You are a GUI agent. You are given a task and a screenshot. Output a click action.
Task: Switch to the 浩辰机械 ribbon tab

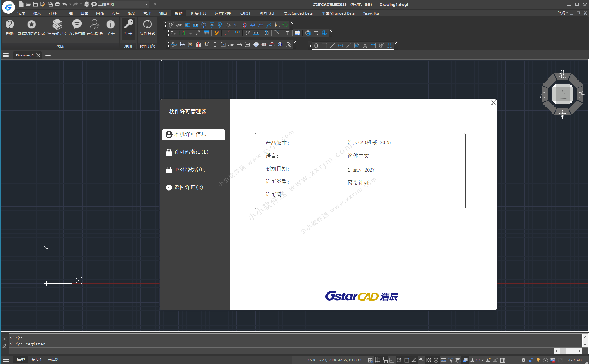pos(371,13)
